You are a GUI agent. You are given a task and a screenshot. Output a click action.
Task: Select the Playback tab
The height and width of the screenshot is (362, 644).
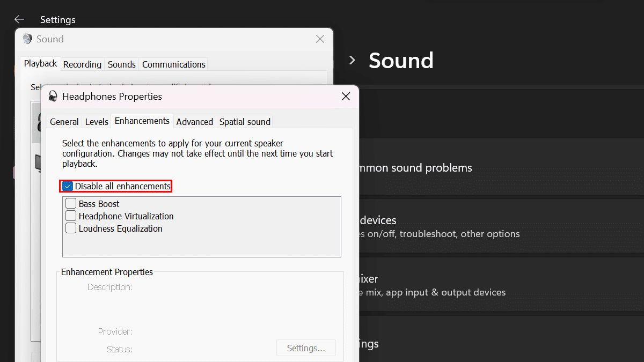click(x=40, y=63)
